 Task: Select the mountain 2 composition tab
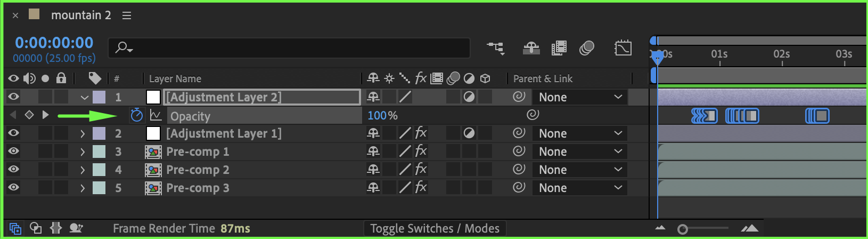coord(81,15)
